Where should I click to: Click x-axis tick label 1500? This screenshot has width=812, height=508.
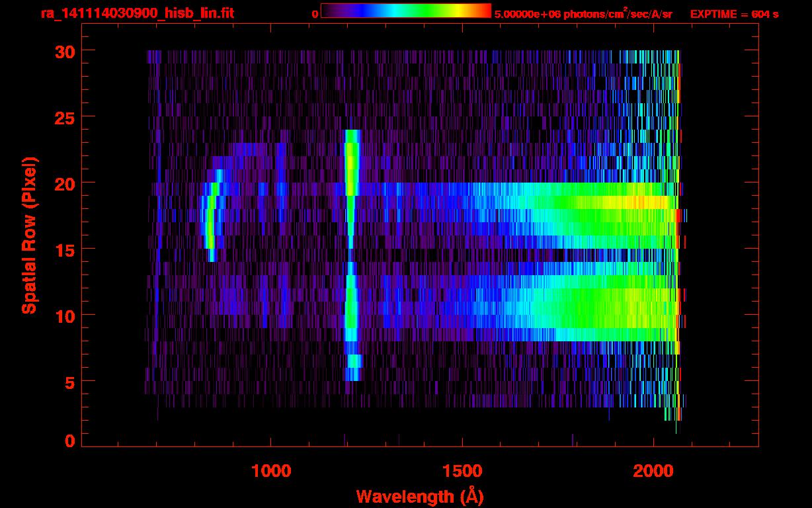pyautogui.click(x=462, y=471)
